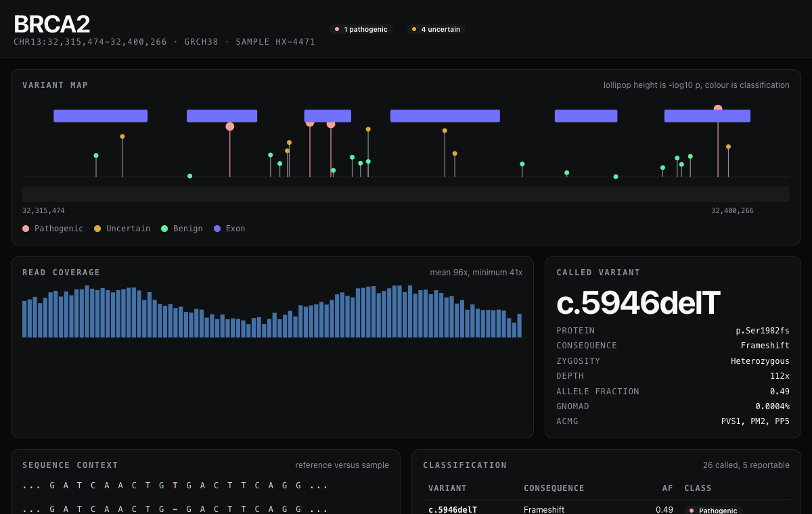Click 'reference versus sample' caption
Image resolution: width=812 pixels, height=514 pixels.
coord(342,465)
